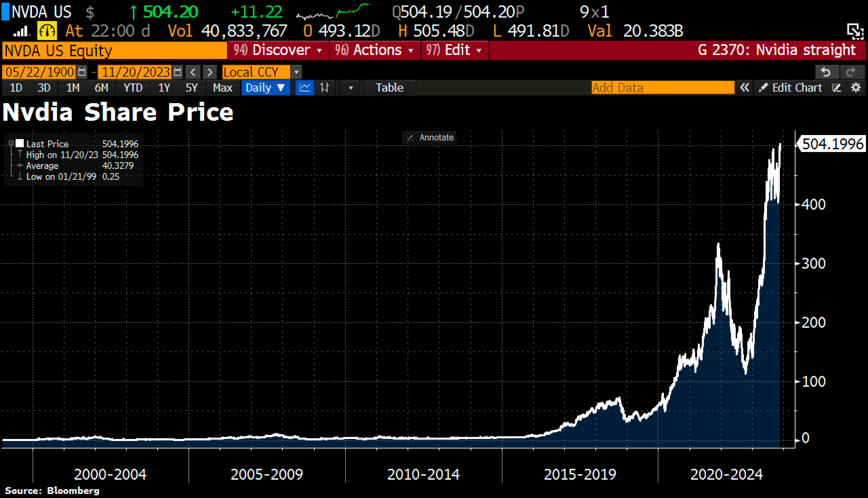Toggle the Last Price series white swatch

click(x=20, y=143)
